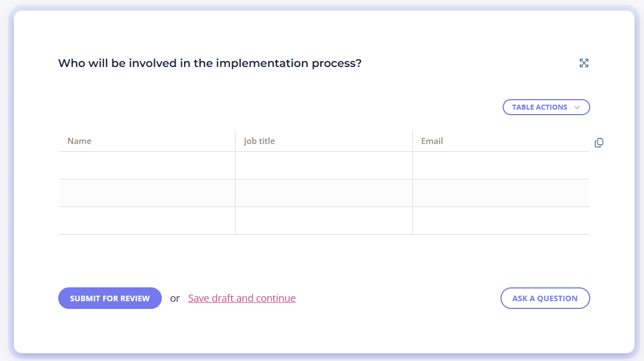Click the expand to fullscreen icon
The height and width of the screenshot is (361, 644).
(584, 63)
